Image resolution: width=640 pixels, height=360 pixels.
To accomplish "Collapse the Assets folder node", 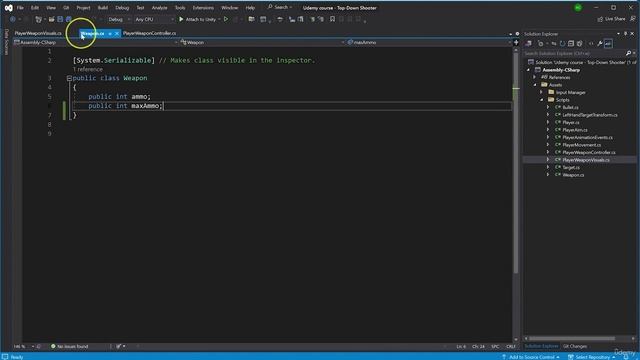I will (535, 85).
